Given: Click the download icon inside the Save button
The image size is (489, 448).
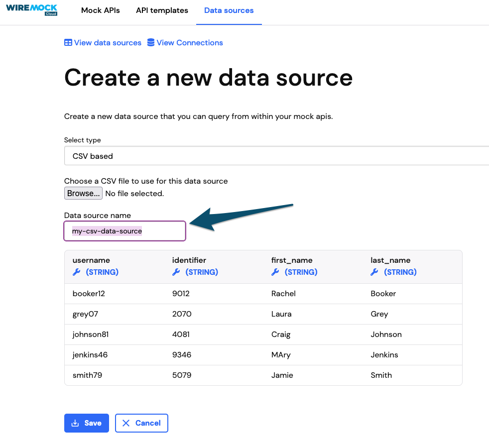Looking at the screenshot, I should (75, 423).
